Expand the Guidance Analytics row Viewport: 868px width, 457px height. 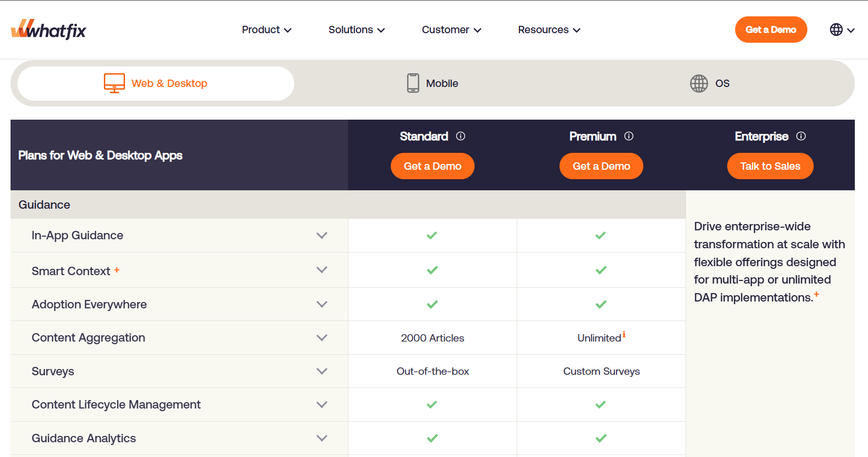(322, 438)
